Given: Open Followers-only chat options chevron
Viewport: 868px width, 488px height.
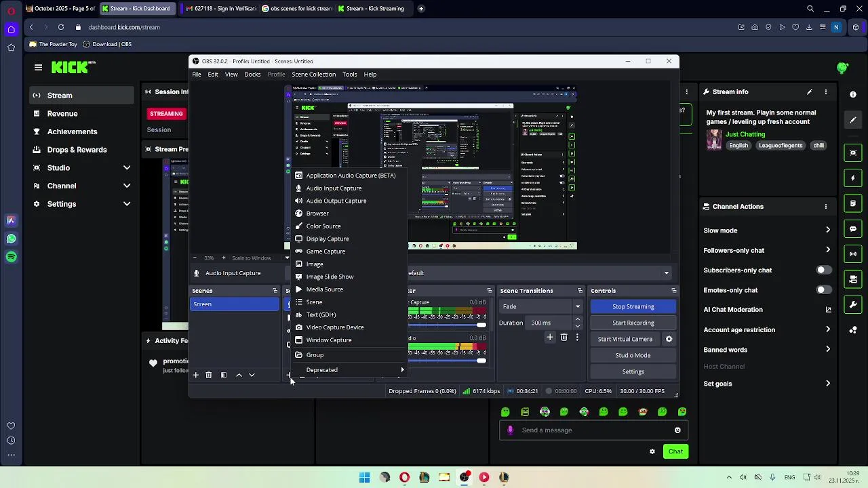Looking at the screenshot, I should point(828,250).
